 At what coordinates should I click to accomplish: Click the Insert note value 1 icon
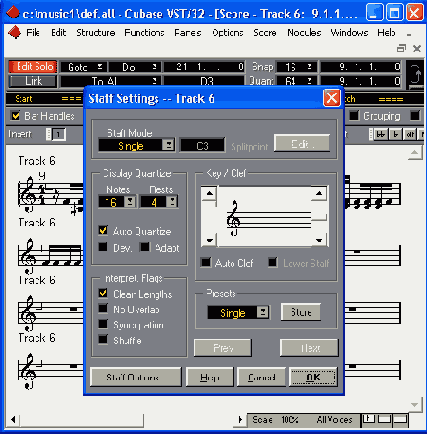(x=58, y=134)
